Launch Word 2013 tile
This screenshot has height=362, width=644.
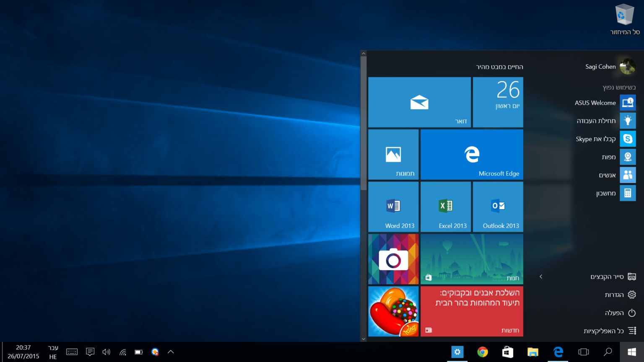[x=393, y=207]
